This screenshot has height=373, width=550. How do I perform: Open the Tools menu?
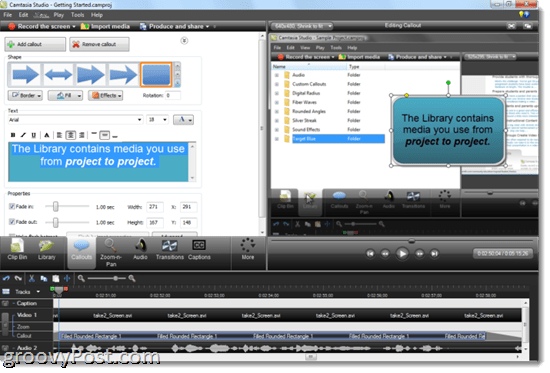coord(78,15)
